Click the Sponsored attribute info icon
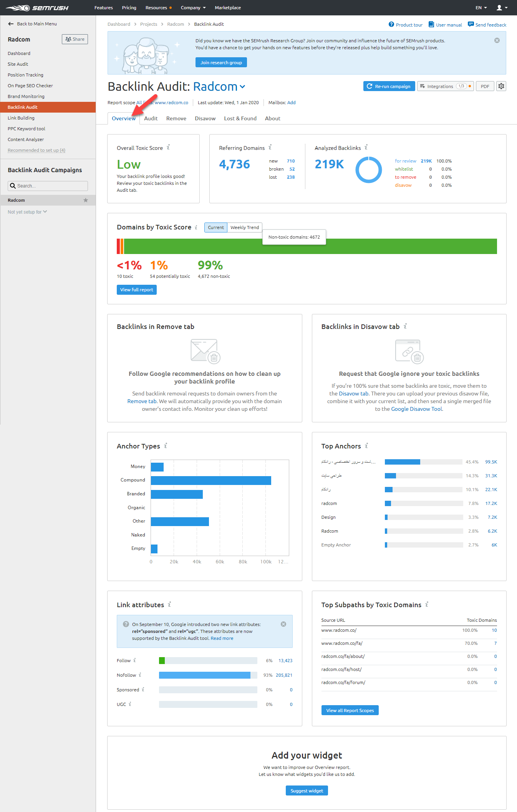The image size is (517, 812). [x=143, y=689]
